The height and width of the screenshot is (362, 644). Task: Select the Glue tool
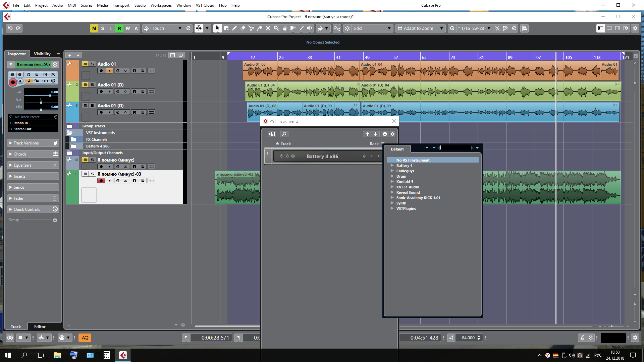coord(260,28)
